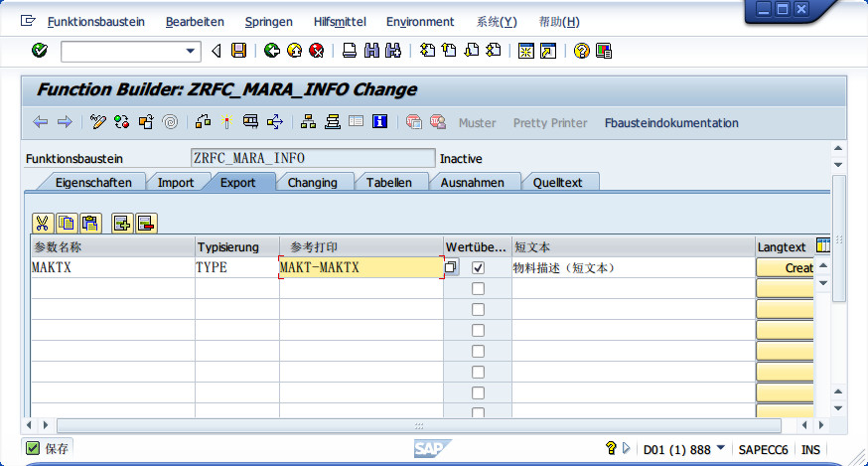Click the Insert Row icon
Image resolution: width=868 pixels, height=466 pixels.
[122, 224]
